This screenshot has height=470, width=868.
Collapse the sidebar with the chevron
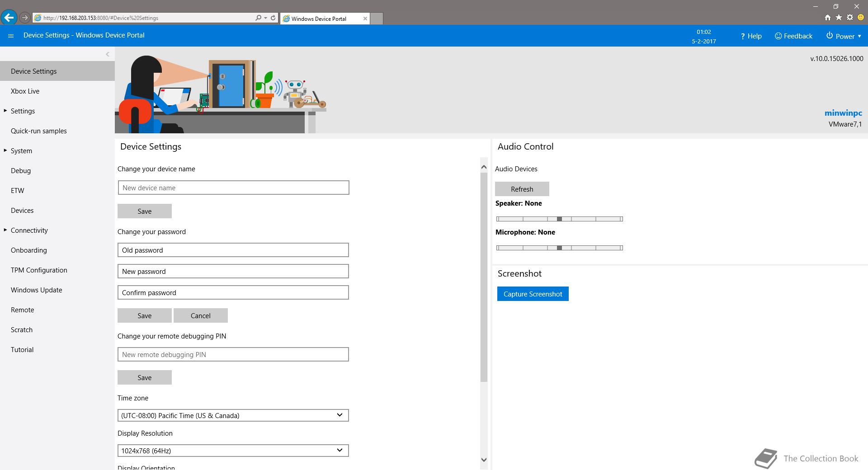108,54
